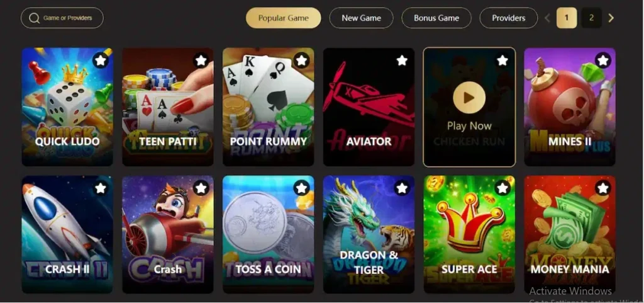Screen dimensions: 644x303
Task: Click the star icon on Money Mania
Action: [602, 188]
